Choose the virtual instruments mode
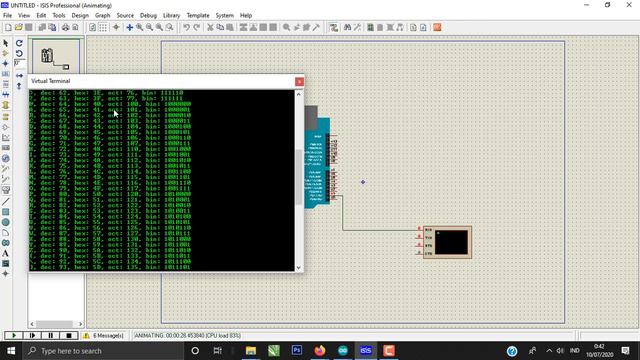The height and width of the screenshot is (360, 640). pos(6,190)
